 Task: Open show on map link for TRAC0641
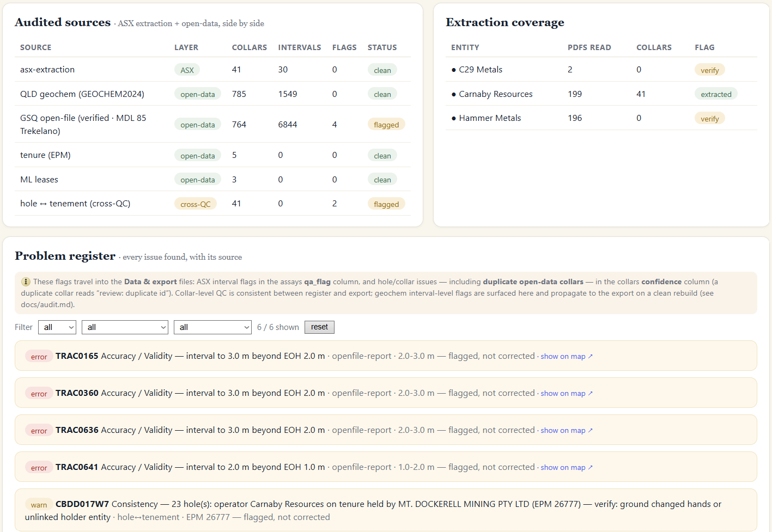click(567, 467)
